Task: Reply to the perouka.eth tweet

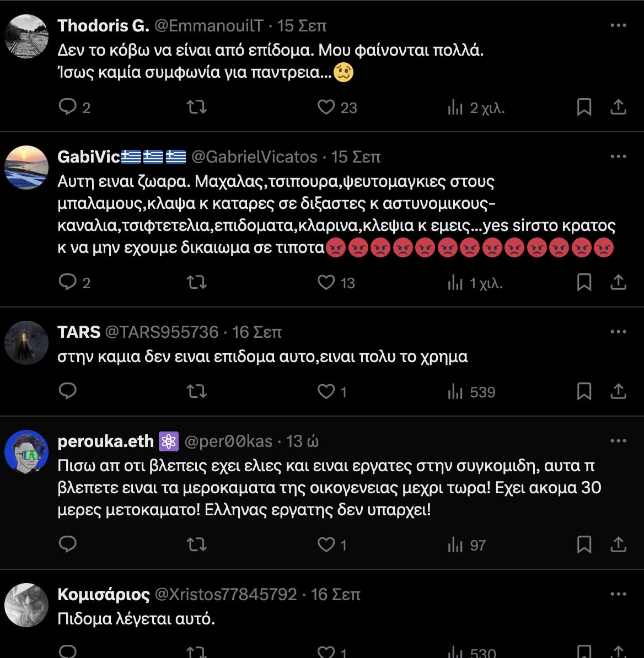Action: click(67, 544)
